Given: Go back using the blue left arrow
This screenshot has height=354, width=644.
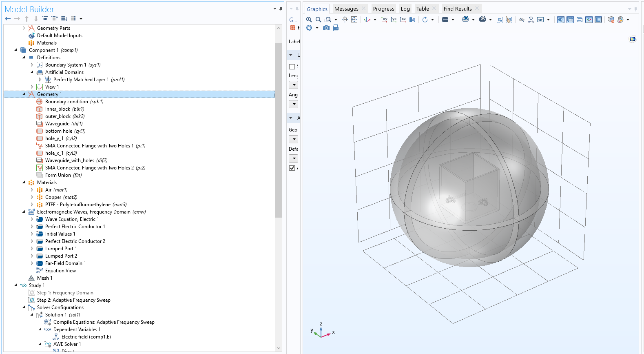Looking at the screenshot, I should pyautogui.click(x=8, y=19).
